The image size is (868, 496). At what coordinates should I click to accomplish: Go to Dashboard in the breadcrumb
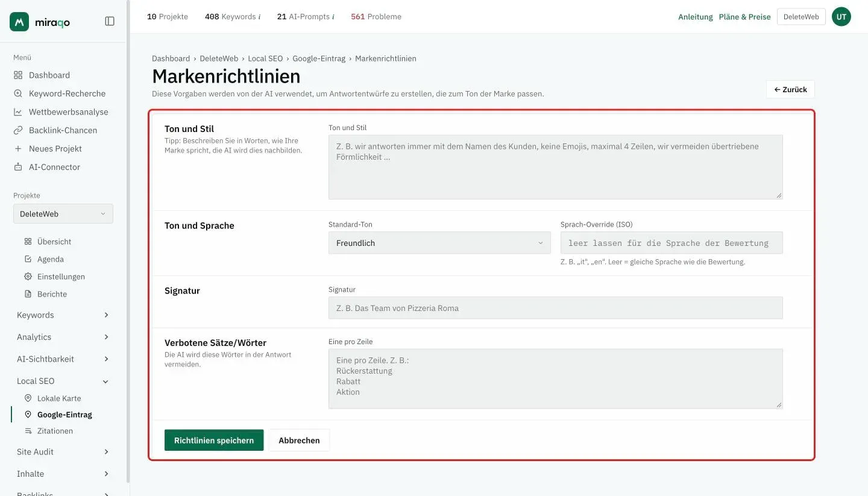(171, 58)
